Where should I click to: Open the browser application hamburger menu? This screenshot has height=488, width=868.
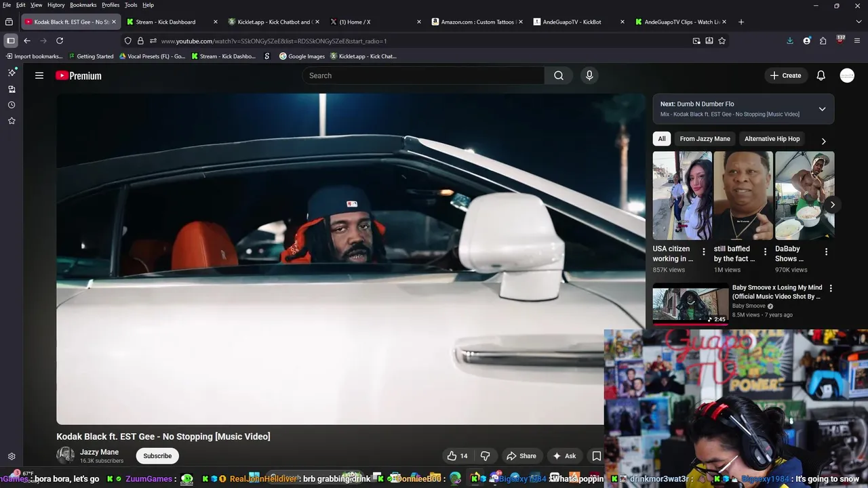[x=856, y=41]
